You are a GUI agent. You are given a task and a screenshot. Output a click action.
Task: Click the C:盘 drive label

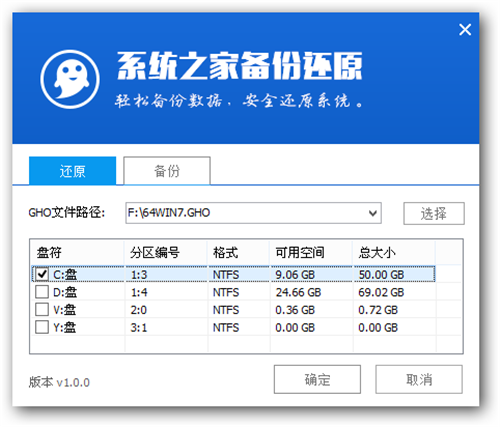65,275
